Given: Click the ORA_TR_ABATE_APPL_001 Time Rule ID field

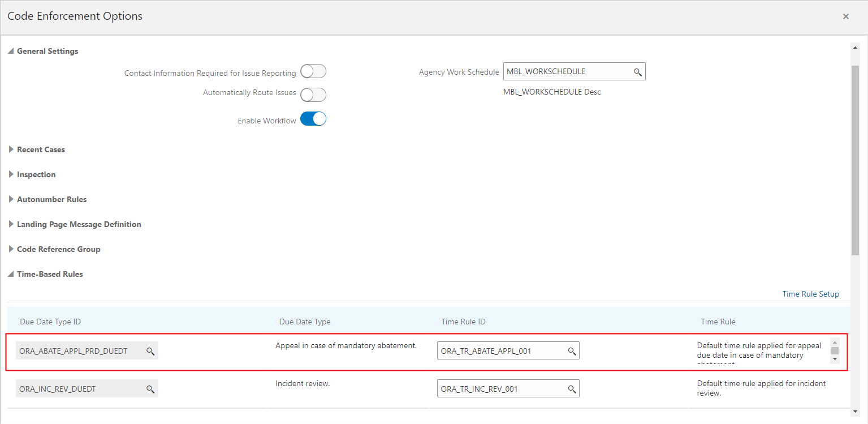Looking at the screenshot, I should coord(500,351).
